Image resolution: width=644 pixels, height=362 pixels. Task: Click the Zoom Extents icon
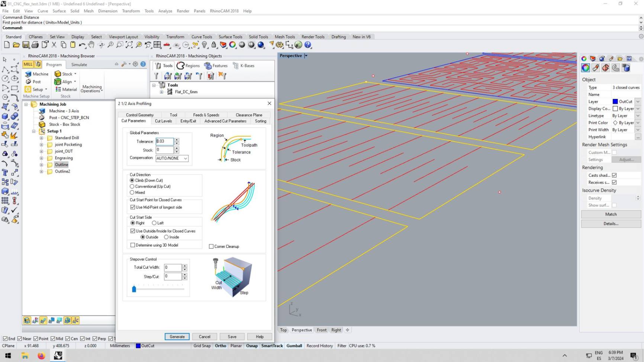click(x=129, y=45)
